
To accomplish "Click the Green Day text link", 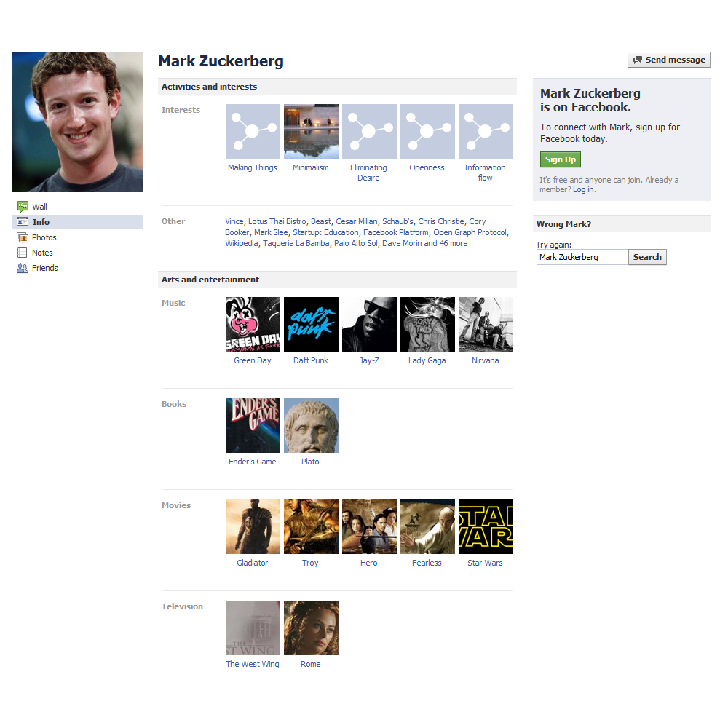I will [253, 361].
